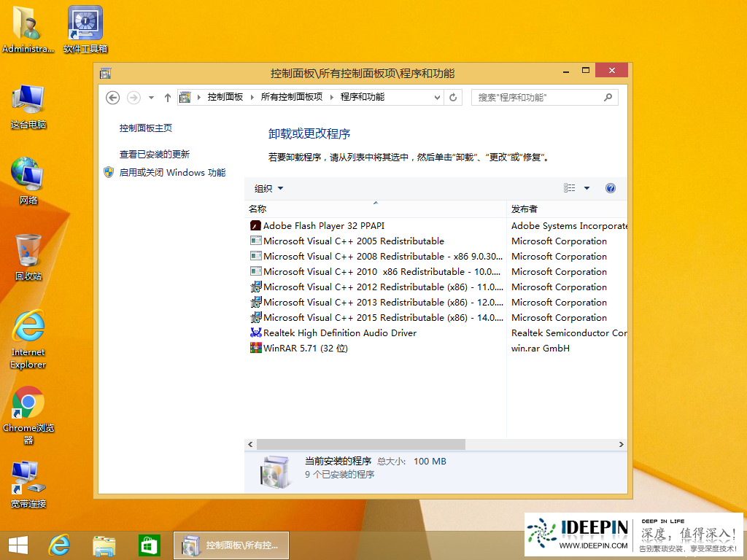Select the 这台电脑 desktop icon
Viewport: 747px width, 560px height.
pos(28,106)
